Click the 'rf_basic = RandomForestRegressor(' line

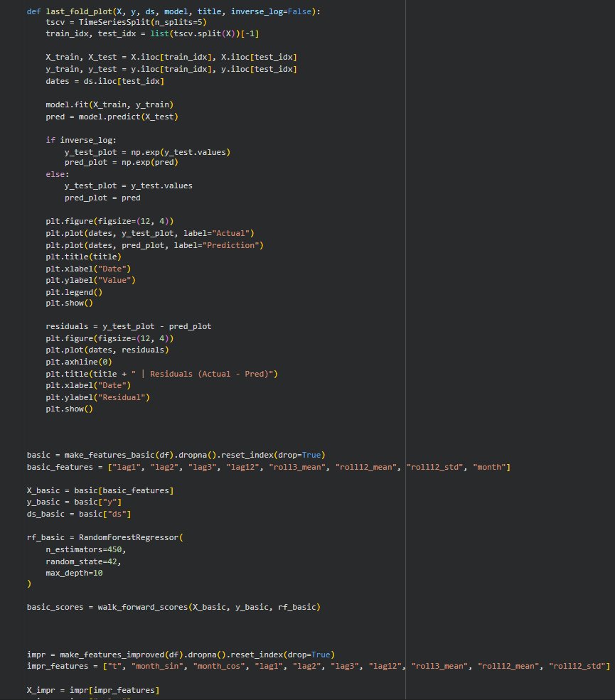[105, 537]
